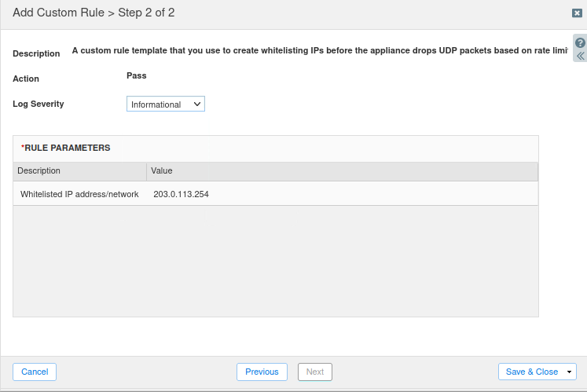The image size is (587, 392).
Task: Select the Whitelisted IP address/network row
Action: click(79, 194)
